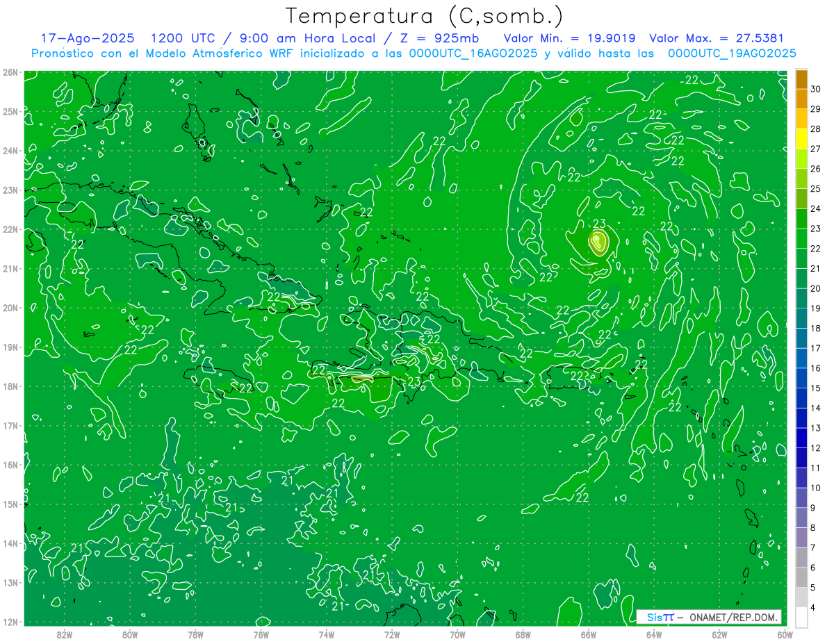Click the "68W" longitude label
This screenshot has width=834, height=644.
[x=523, y=634]
